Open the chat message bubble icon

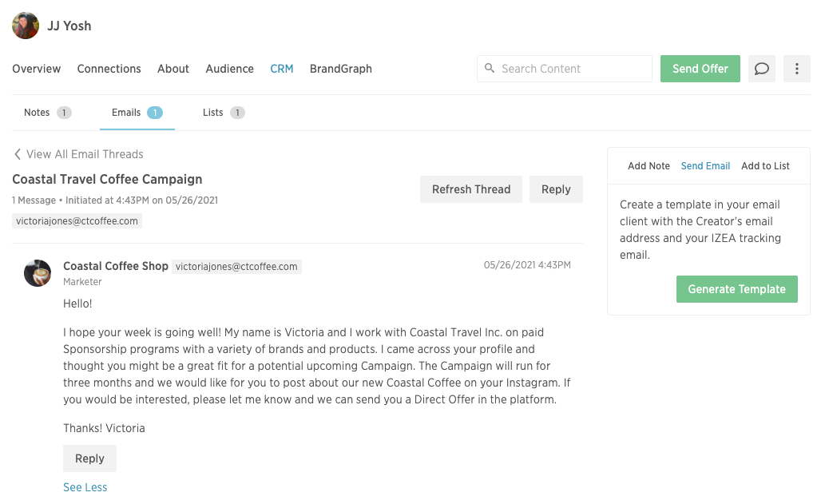click(761, 69)
